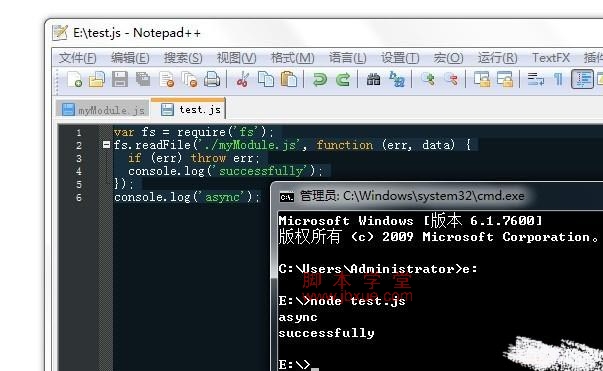The width and height of the screenshot is (603, 371).
Task: Click the New file toolbar icon
Action: click(74, 80)
